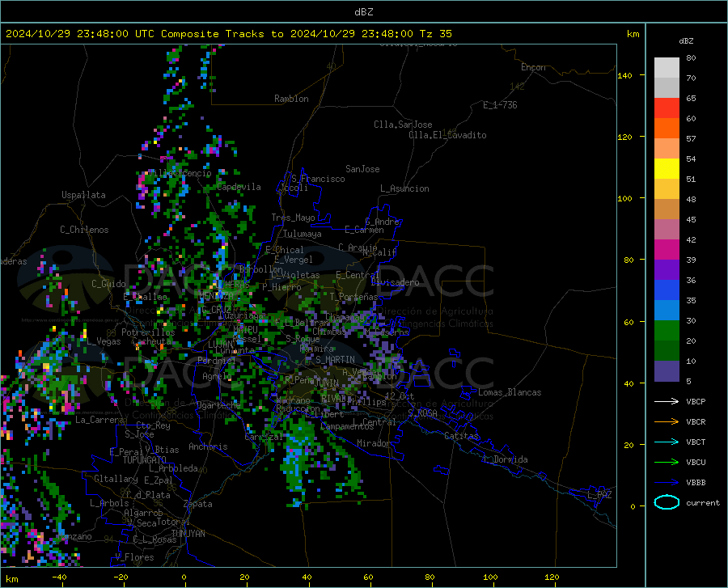This screenshot has height=588, width=728.
Task: Click the legend value '48'
Action: tap(691, 200)
